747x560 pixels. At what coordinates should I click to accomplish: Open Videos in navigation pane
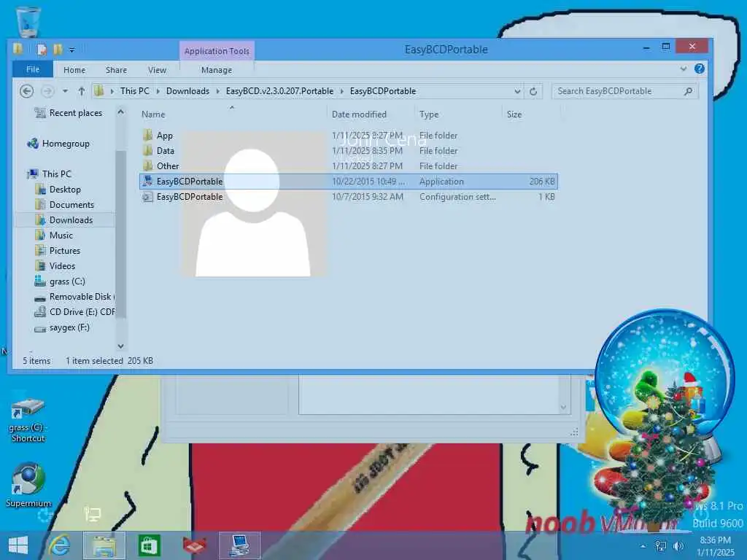(x=55, y=265)
